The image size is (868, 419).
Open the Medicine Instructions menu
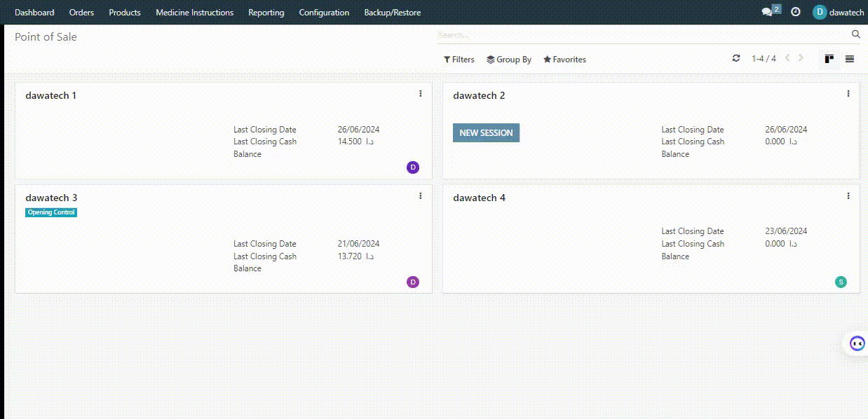pos(194,13)
